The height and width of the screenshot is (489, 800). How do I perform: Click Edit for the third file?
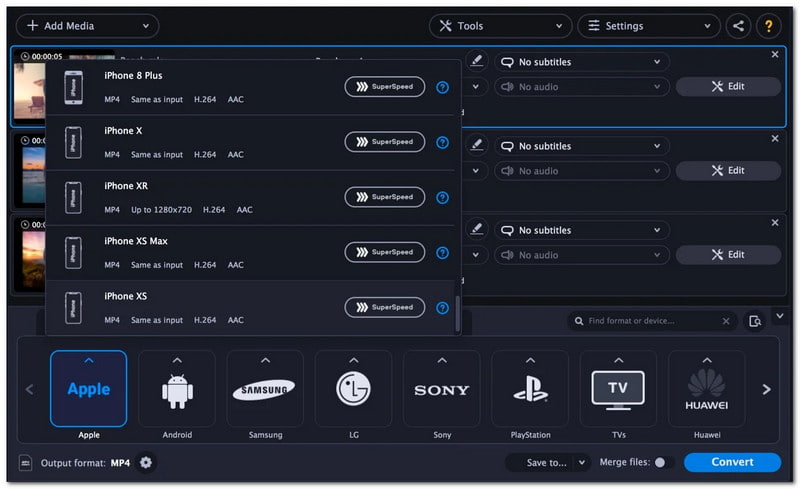tap(728, 255)
